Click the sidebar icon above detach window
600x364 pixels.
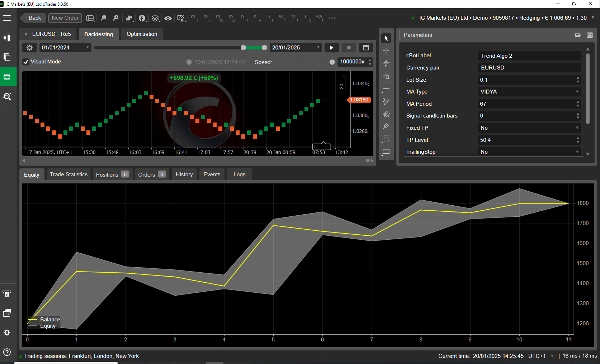[7, 294]
